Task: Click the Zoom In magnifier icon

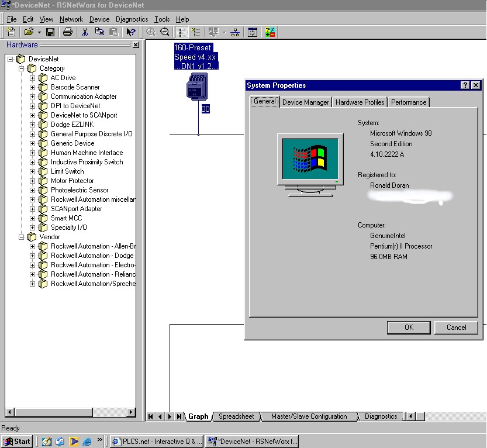Action: point(151,32)
